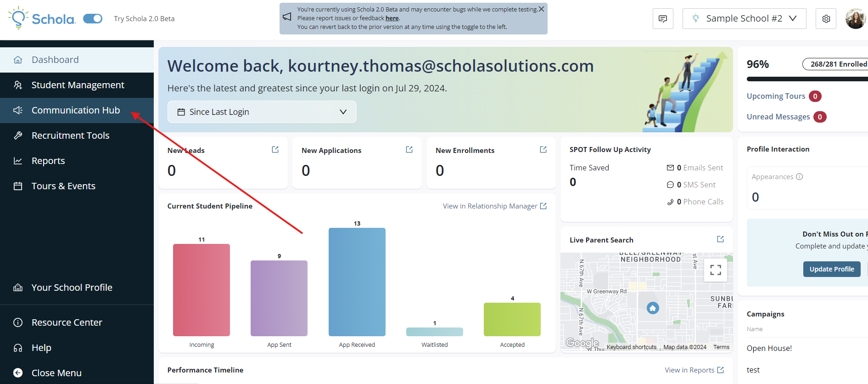868x384 pixels.
Task: Click the Emails Sent envelope icon
Action: tap(670, 168)
